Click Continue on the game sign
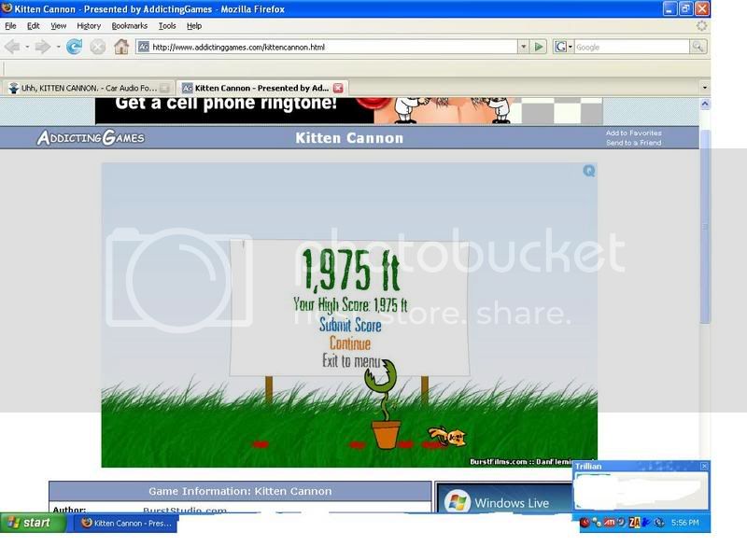This screenshot has width=747, height=560. (350, 343)
